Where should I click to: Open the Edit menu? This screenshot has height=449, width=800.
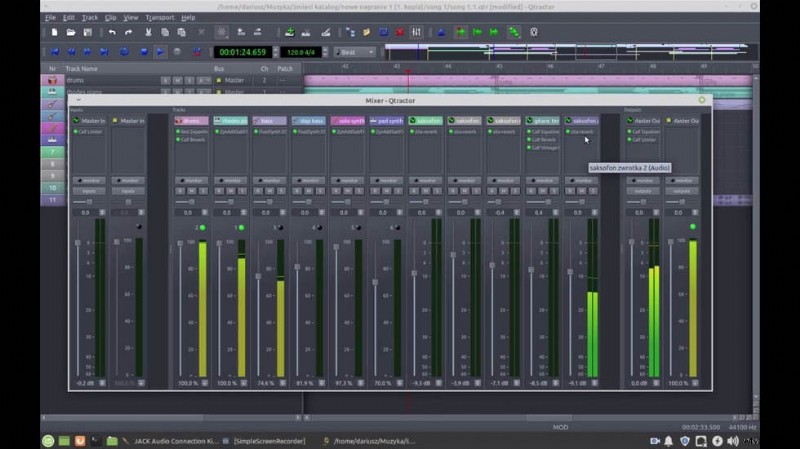68,17
